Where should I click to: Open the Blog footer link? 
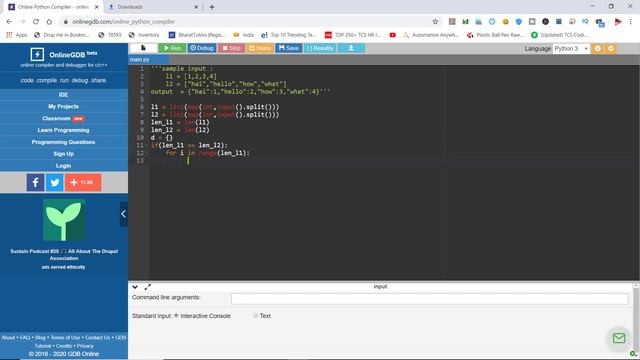point(40,338)
